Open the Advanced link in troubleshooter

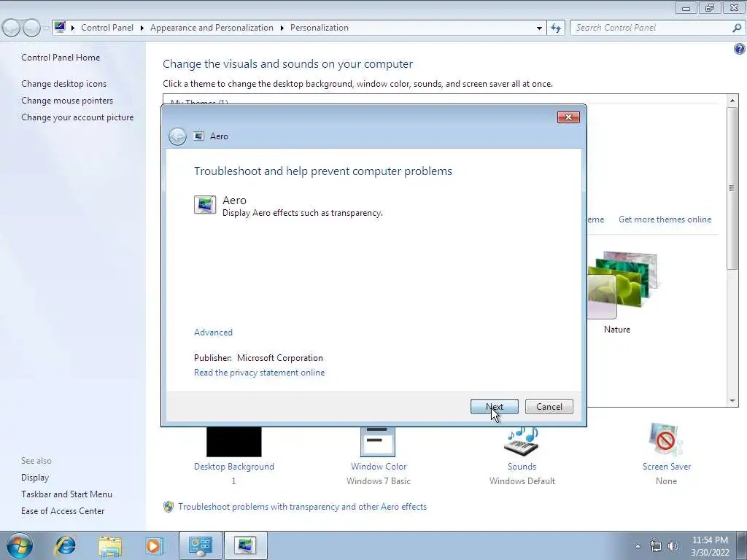tap(213, 332)
